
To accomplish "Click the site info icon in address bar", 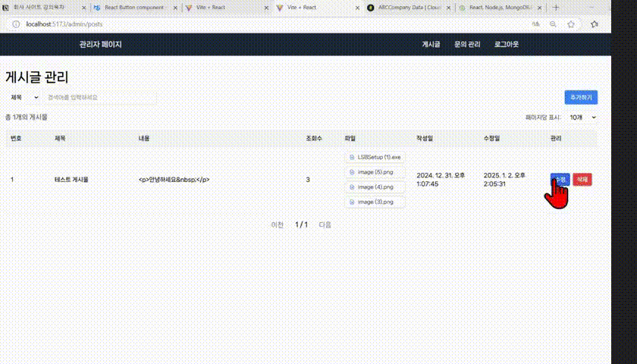I will [16, 24].
